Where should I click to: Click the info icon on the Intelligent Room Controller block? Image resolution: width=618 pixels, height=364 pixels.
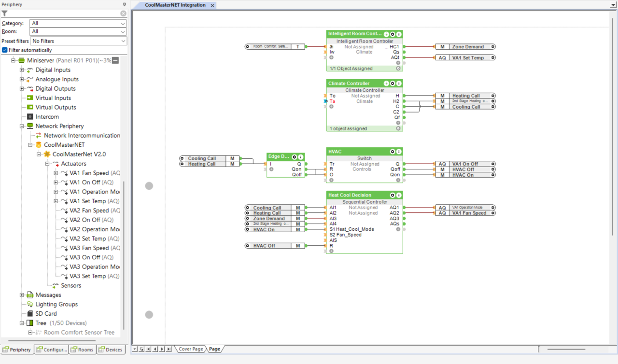click(399, 34)
